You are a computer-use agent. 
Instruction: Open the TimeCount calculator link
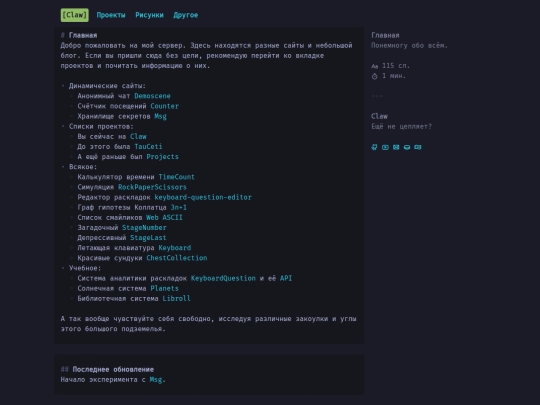(x=176, y=177)
